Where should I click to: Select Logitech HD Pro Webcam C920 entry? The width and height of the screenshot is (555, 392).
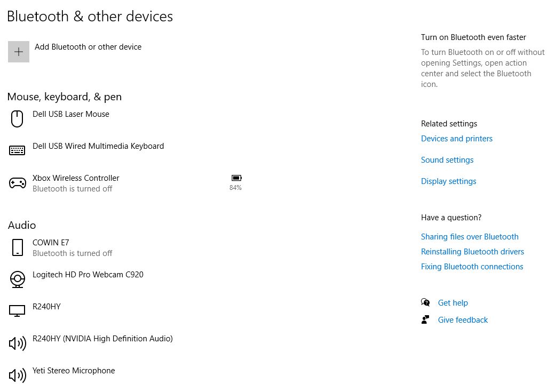88,275
